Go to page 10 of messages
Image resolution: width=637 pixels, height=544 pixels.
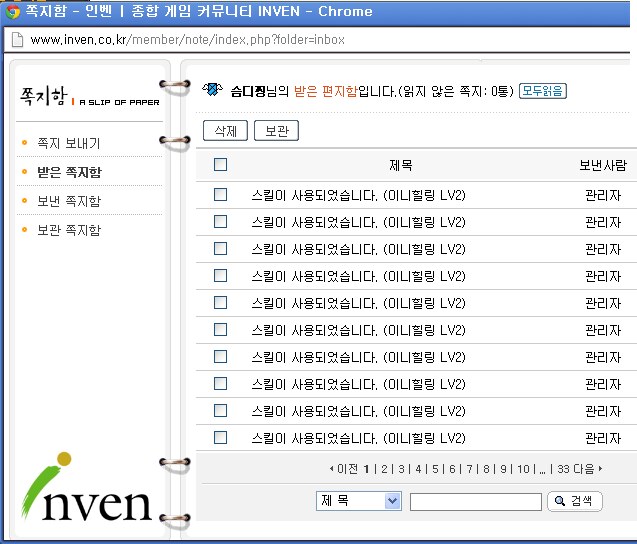tap(524, 469)
